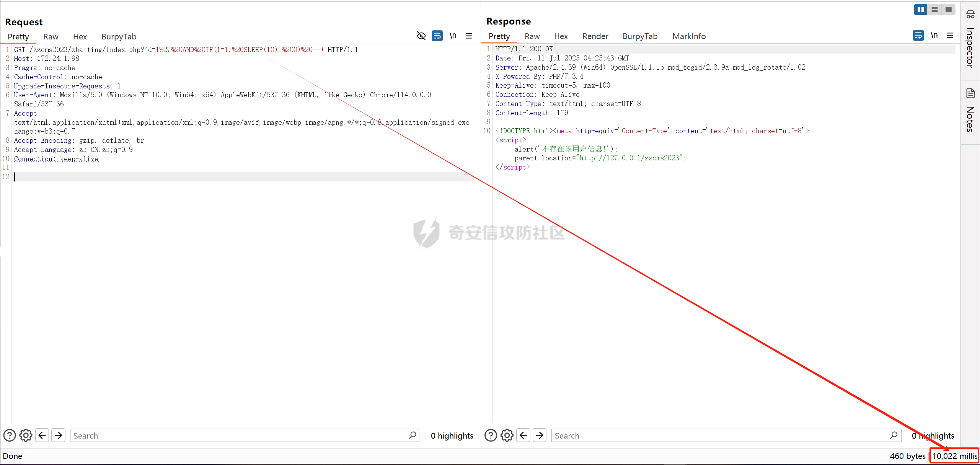The height and width of the screenshot is (465, 980).
Task: Click the alert script line in response body
Action: point(566,149)
